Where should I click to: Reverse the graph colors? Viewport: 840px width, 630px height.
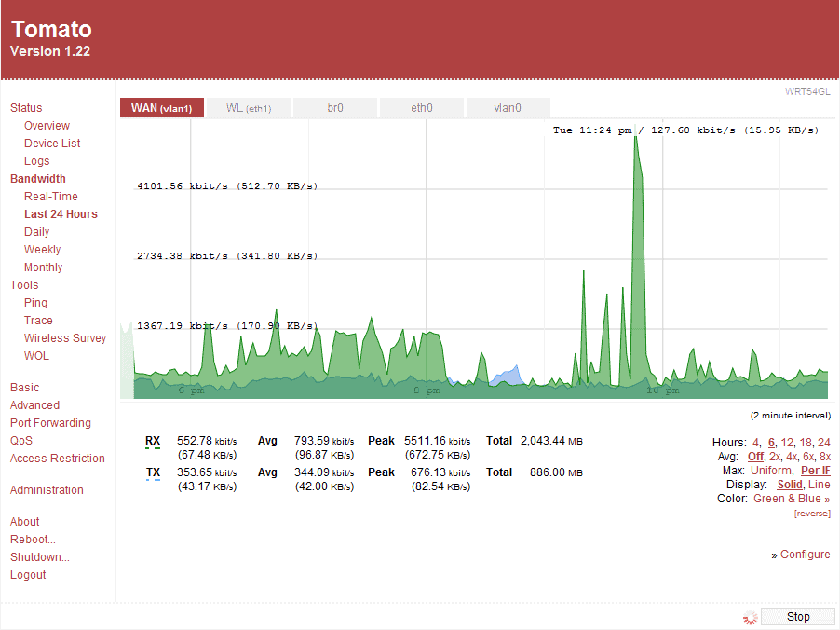click(812, 514)
